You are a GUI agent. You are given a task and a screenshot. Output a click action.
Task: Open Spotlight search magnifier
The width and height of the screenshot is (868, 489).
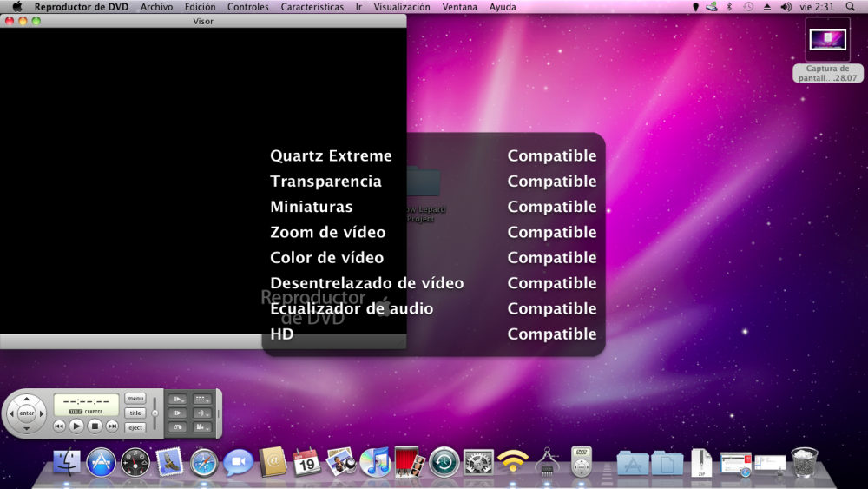point(851,7)
